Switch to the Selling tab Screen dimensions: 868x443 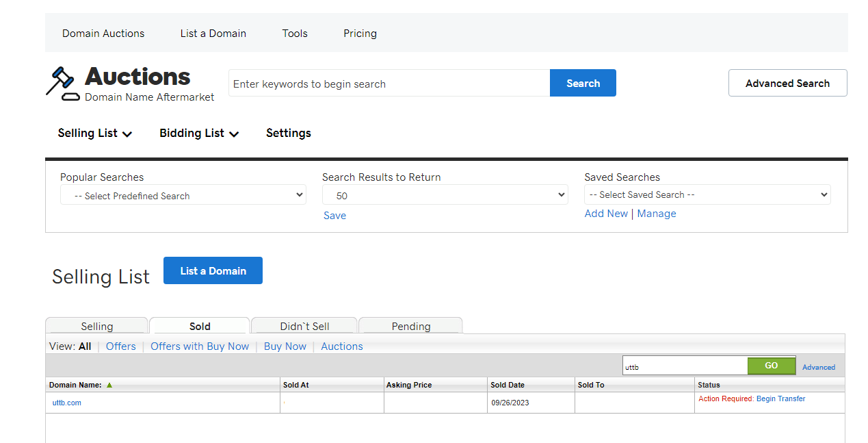tap(96, 326)
